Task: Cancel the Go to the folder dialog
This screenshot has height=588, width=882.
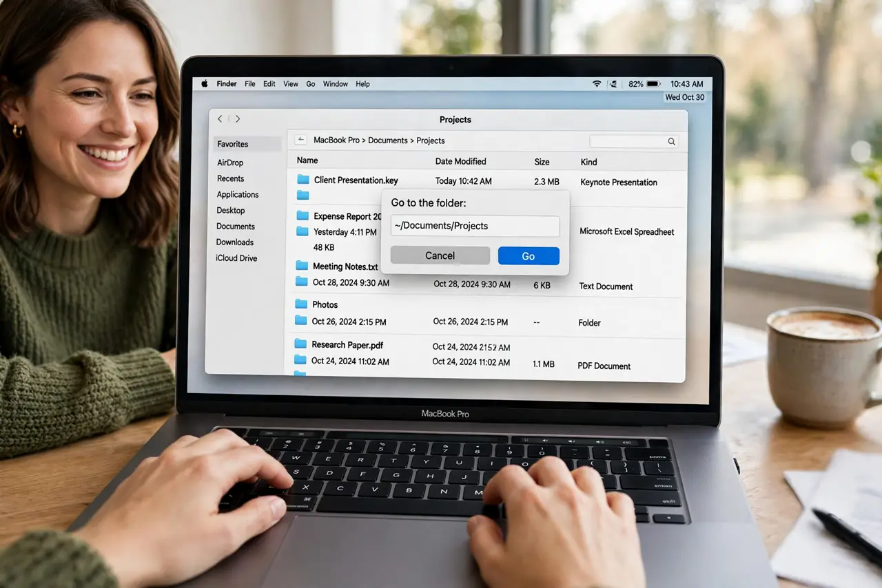Action: pyautogui.click(x=440, y=255)
